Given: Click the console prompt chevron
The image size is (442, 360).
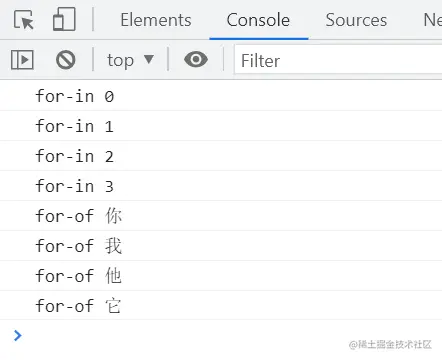Looking at the screenshot, I should [18, 335].
